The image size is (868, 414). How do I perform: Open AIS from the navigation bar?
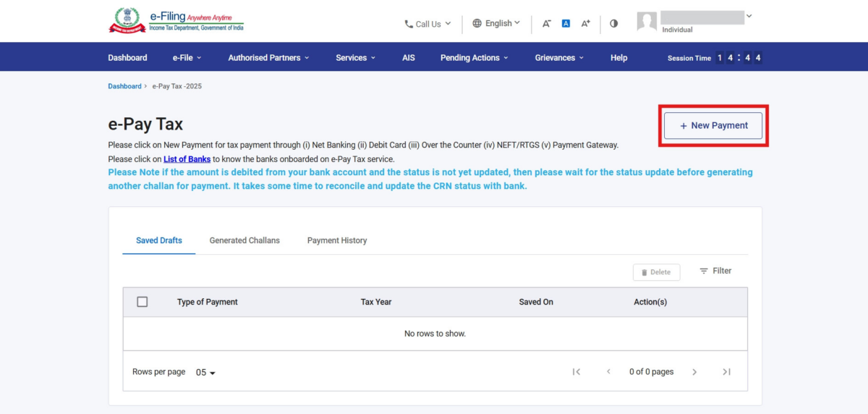click(x=409, y=58)
